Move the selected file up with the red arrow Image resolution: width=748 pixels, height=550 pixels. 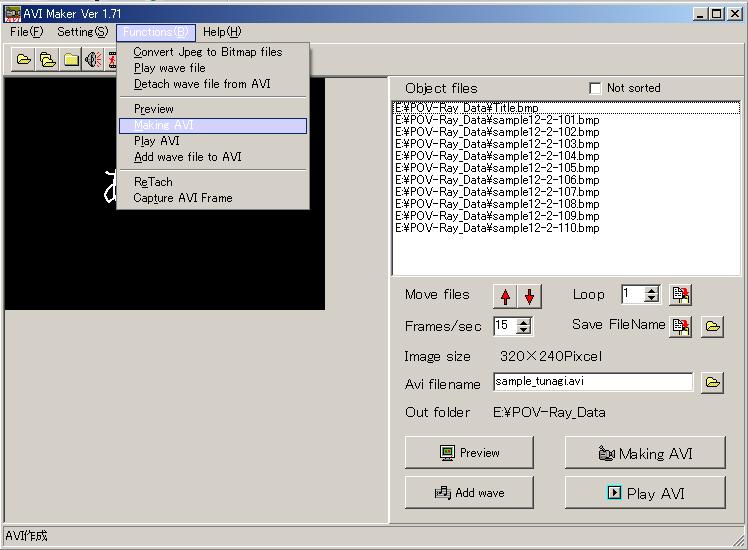[506, 296]
